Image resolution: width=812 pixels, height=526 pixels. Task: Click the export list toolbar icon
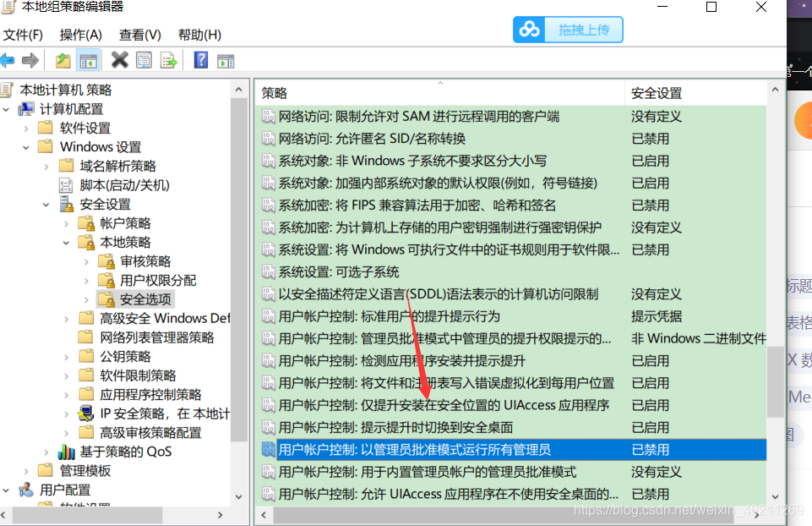click(167, 59)
